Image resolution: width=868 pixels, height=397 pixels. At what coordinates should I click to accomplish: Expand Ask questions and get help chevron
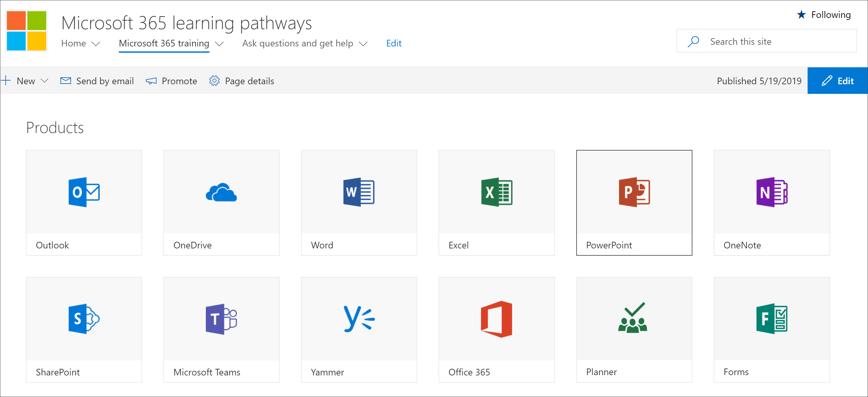pos(363,44)
